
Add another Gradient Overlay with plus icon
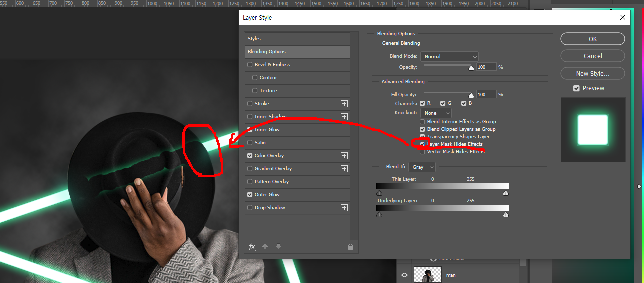point(344,169)
